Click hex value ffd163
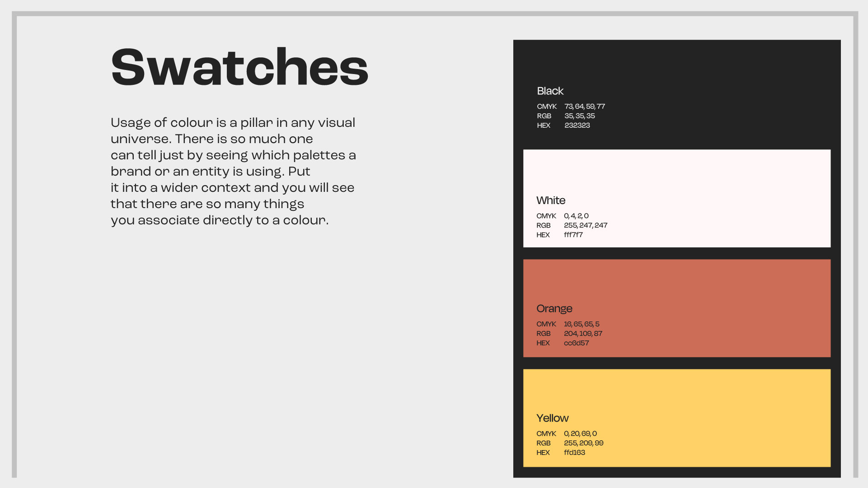The height and width of the screenshot is (488, 868). click(574, 452)
